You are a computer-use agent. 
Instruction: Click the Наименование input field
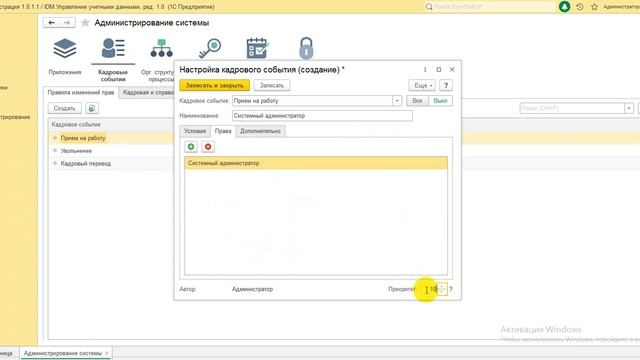point(322,116)
